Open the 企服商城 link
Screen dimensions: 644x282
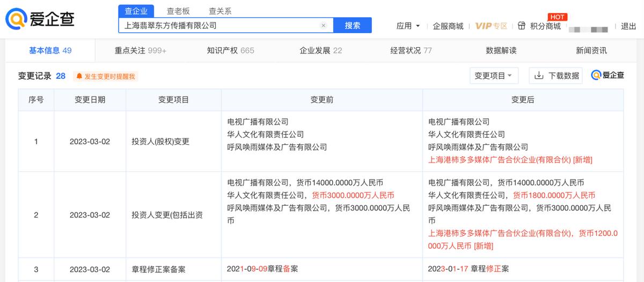[x=448, y=26]
